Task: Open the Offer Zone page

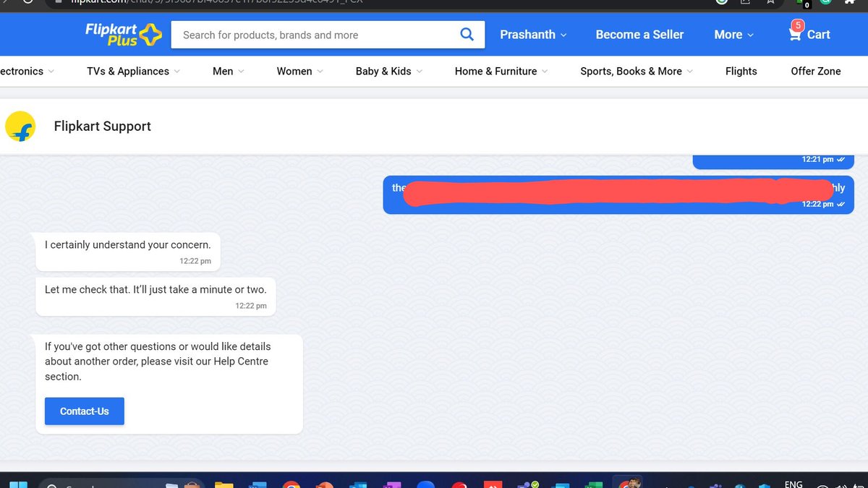Action: 816,71
